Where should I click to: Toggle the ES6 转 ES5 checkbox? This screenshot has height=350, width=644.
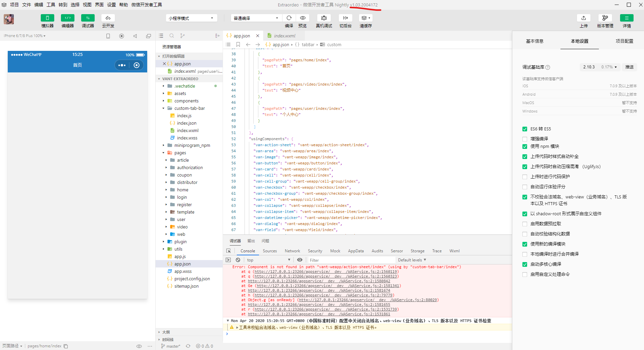(x=525, y=129)
